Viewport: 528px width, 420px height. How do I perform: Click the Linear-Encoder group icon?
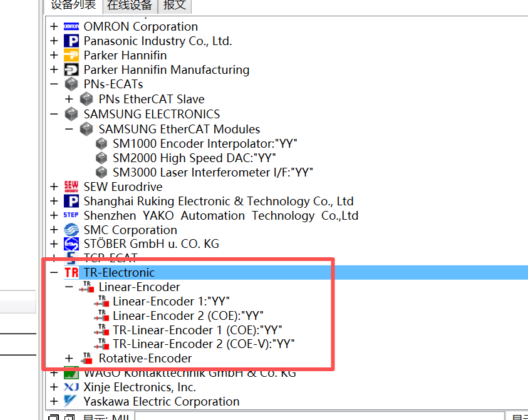tap(86, 287)
